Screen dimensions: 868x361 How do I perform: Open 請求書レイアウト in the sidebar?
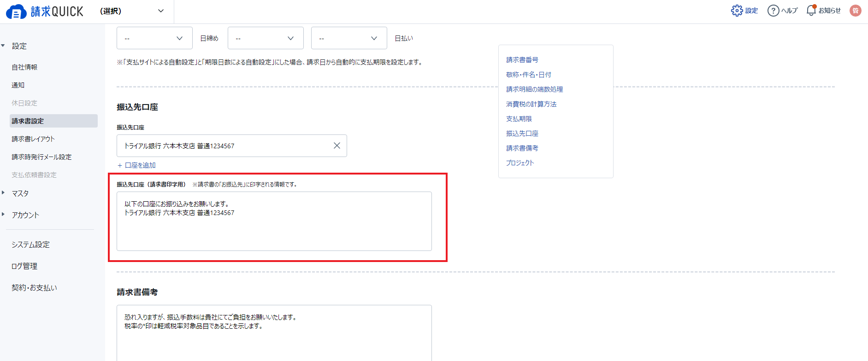coord(33,139)
